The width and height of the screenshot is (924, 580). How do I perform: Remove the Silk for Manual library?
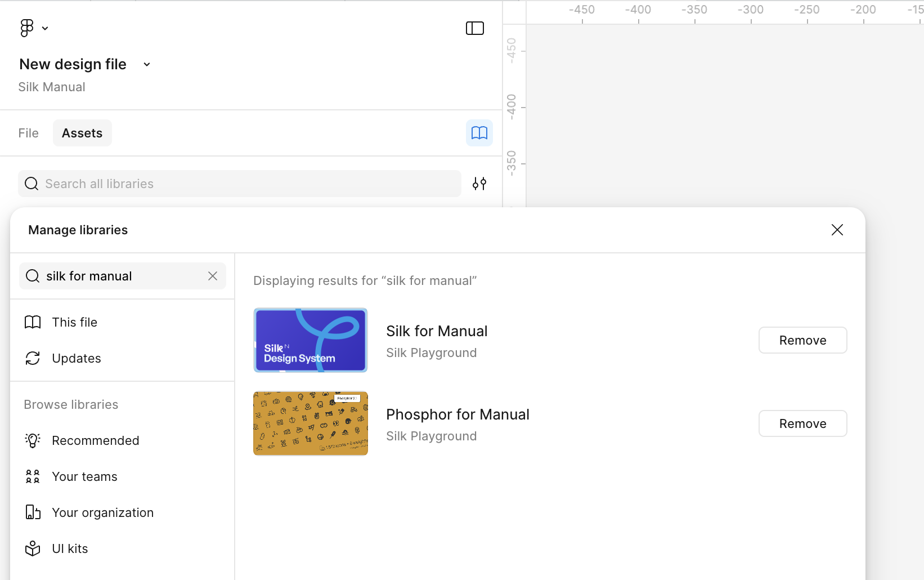click(802, 340)
